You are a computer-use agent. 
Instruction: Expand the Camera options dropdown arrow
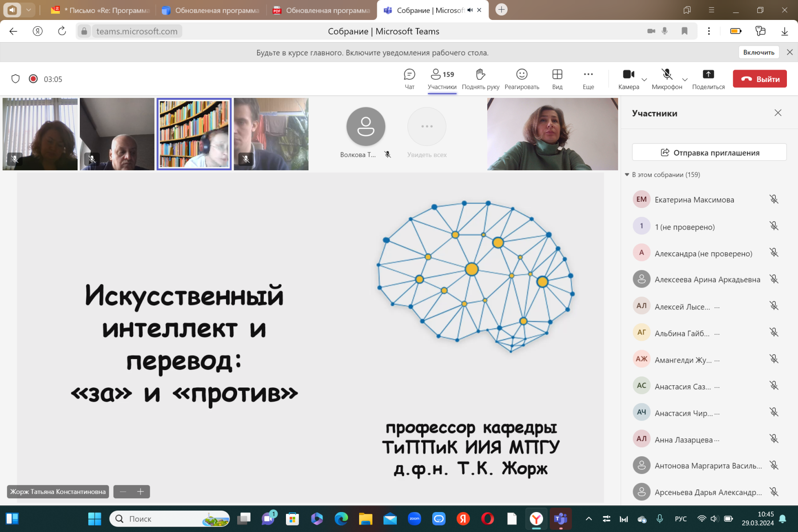click(x=645, y=80)
